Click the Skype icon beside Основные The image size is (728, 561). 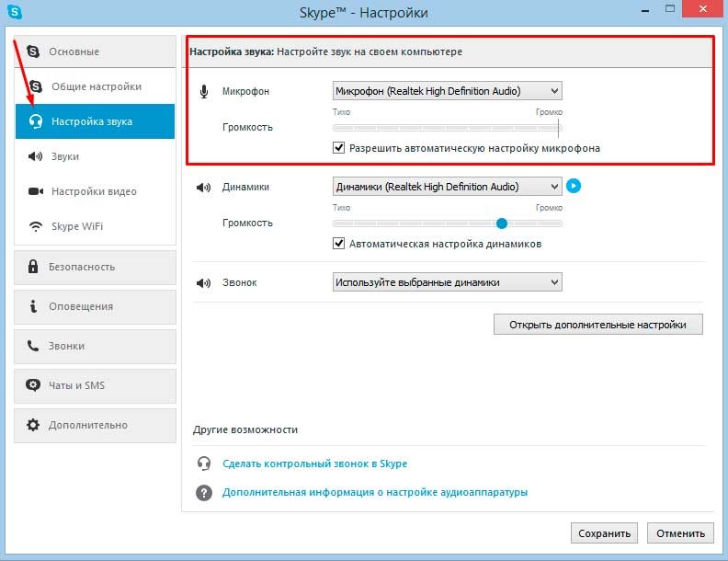coord(33,52)
